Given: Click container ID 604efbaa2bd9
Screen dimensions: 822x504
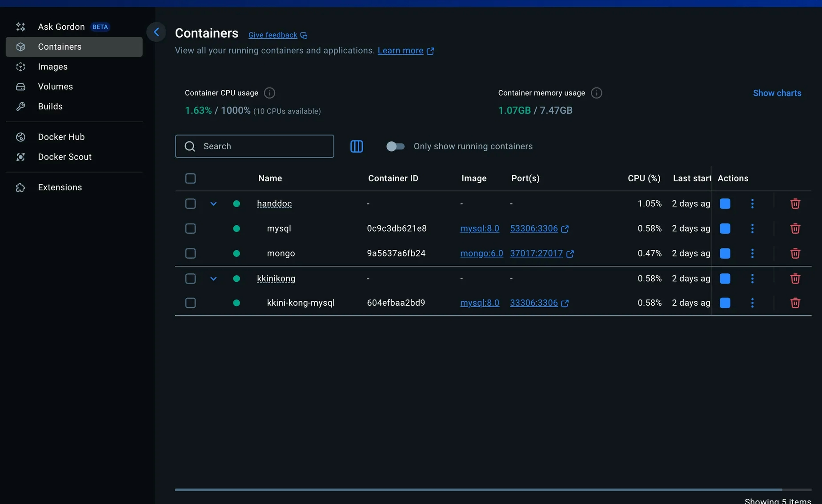Looking at the screenshot, I should (x=396, y=303).
